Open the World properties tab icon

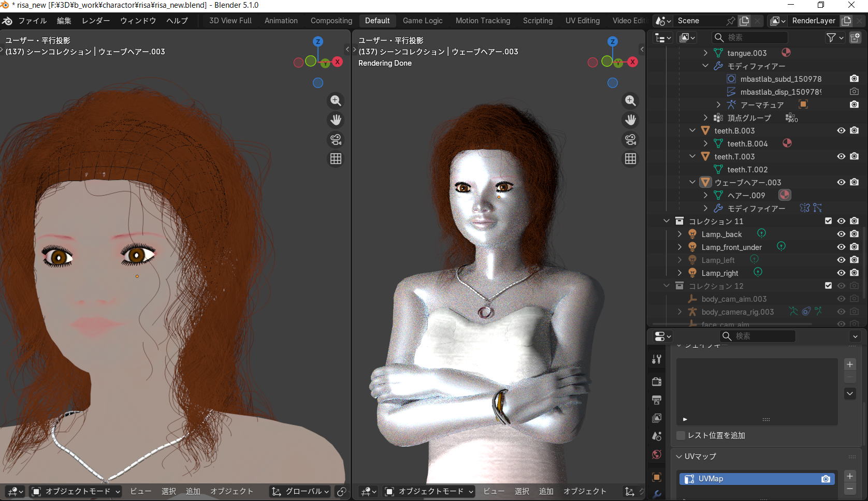[657, 454]
